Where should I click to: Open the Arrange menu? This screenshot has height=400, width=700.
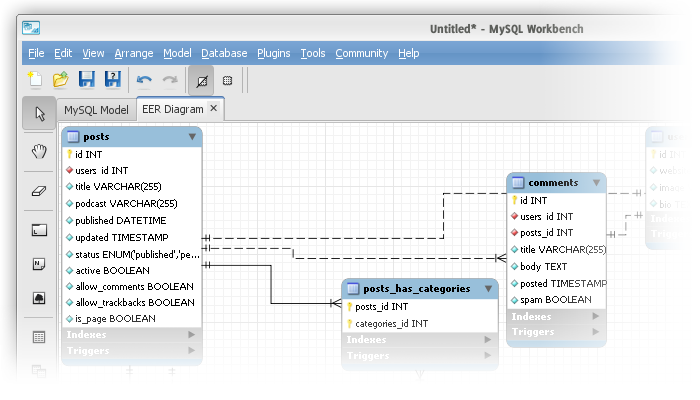coord(134,53)
